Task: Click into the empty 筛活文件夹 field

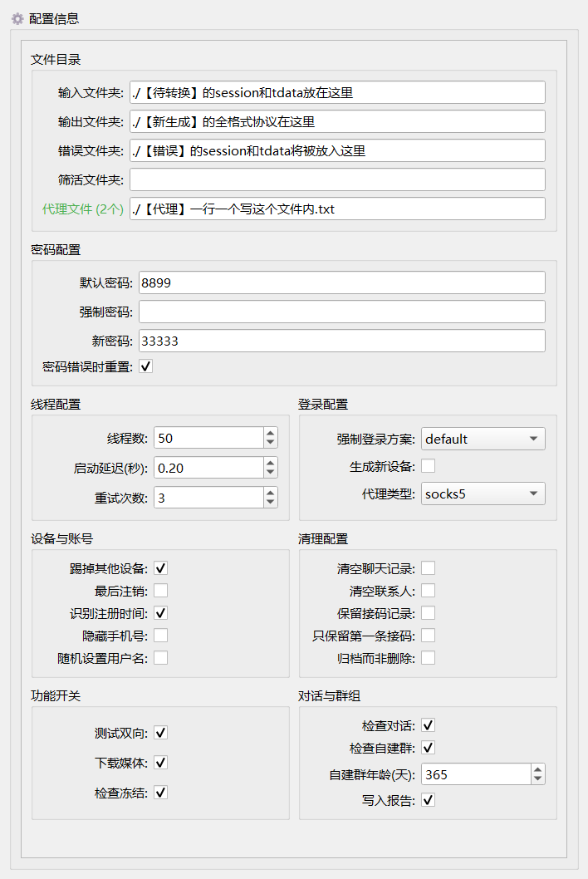Action: pos(337,179)
